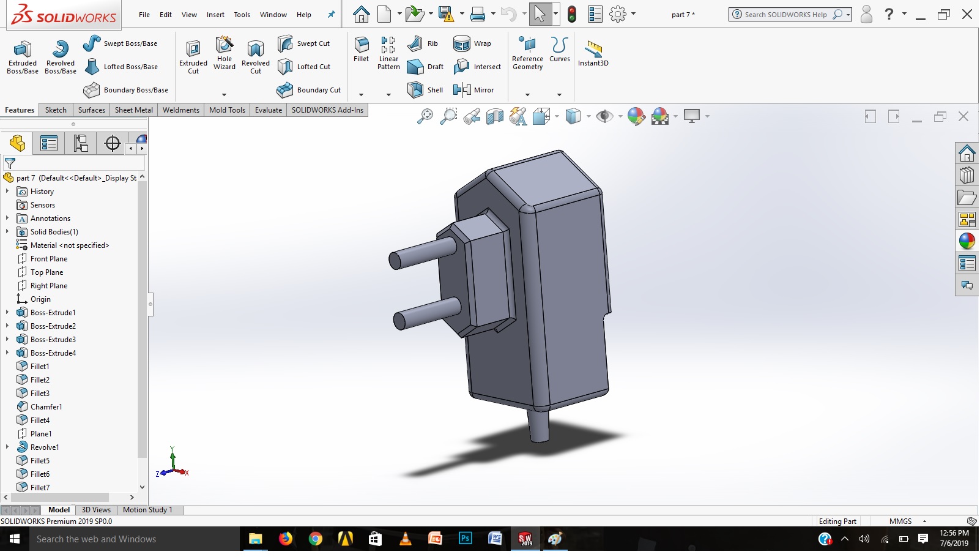The height and width of the screenshot is (557, 980).
Task: Open the Reference Geometry dropdown arrow
Action: pyautogui.click(x=527, y=95)
